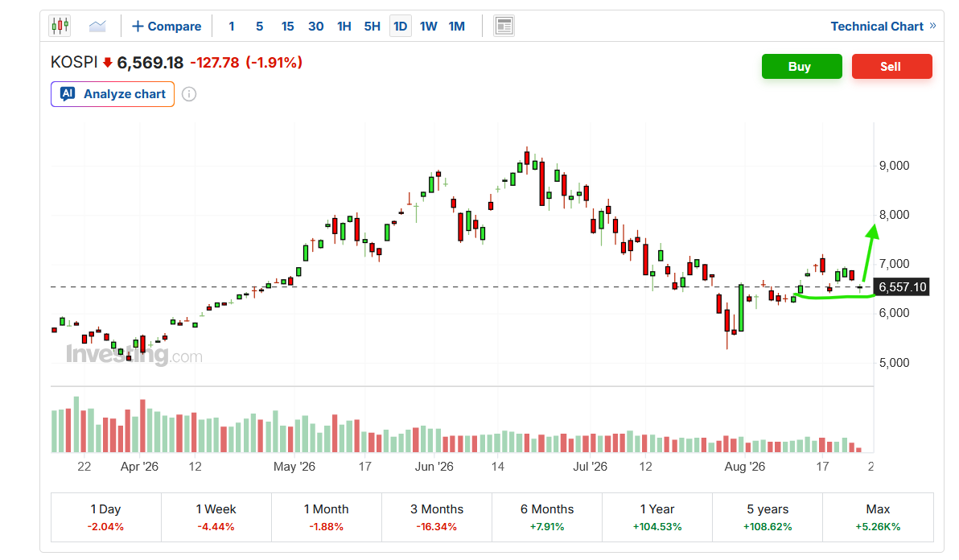959x560 pixels.
Task: Choose the 1 Week performance range
Action: tap(216, 517)
